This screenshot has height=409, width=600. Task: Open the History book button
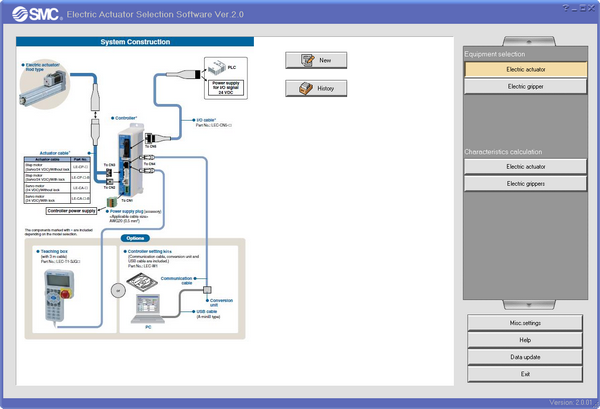click(316, 89)
